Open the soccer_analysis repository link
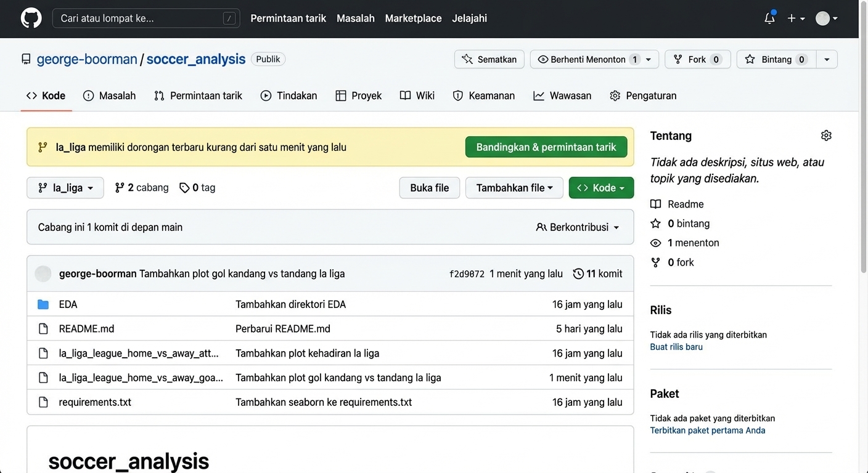Screen dimensions: 868x473 [x=196, y=59]
